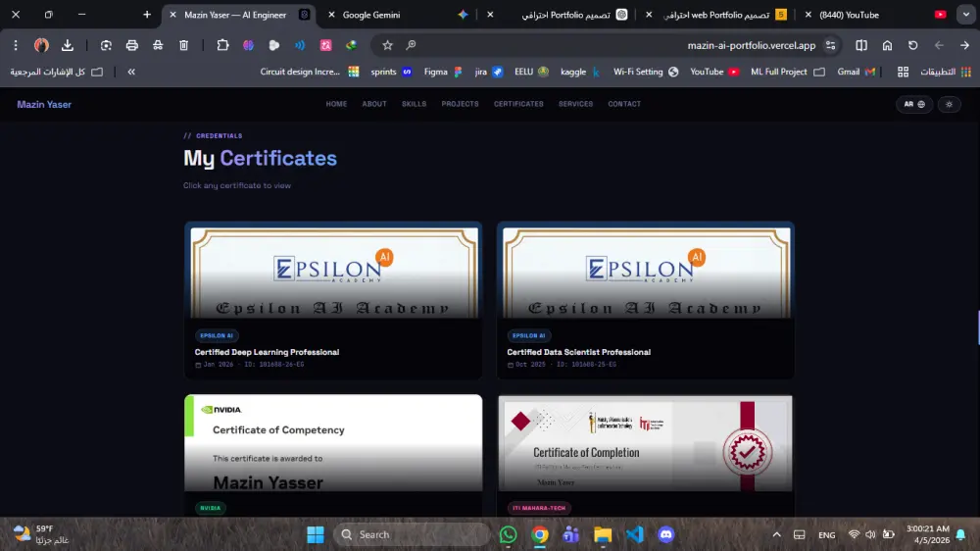Go to SKILLS in site navigation
The height and width of the screenshot is (551, 980).
[x=414, y=104]
